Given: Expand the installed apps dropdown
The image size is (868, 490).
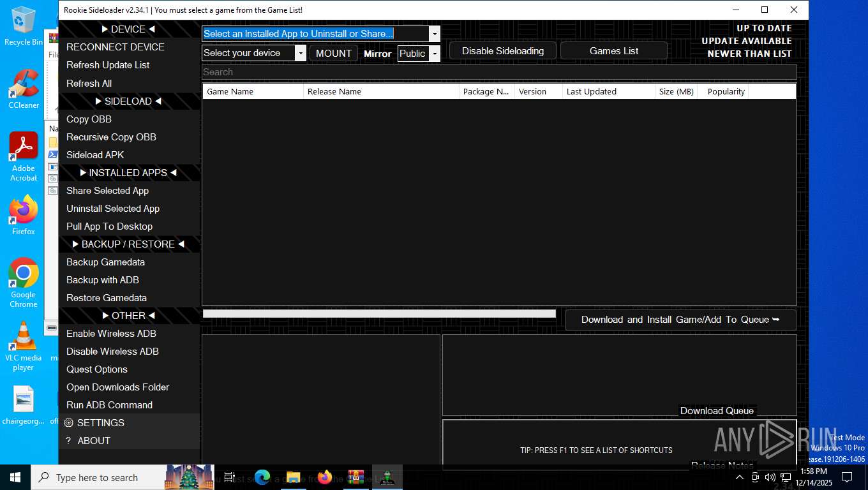Looking at the screenshot, I should click(x=435, y=34).
